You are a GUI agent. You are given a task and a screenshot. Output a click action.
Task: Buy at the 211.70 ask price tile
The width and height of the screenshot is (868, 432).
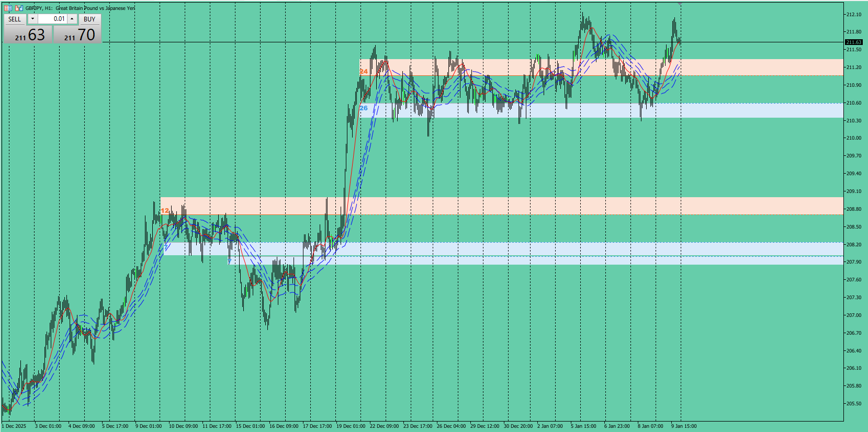(78, 35)
